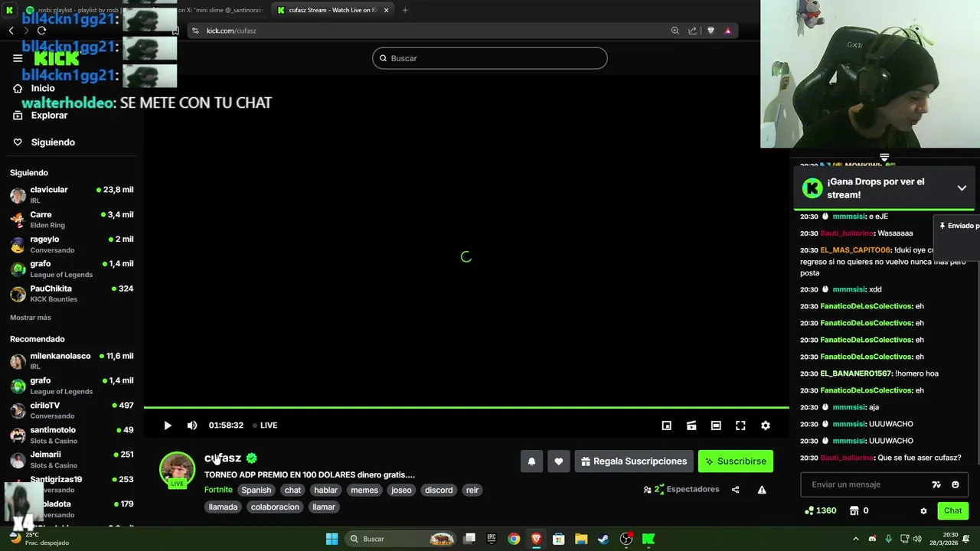Go to Inicio in the sidebar

click(43, 88)
